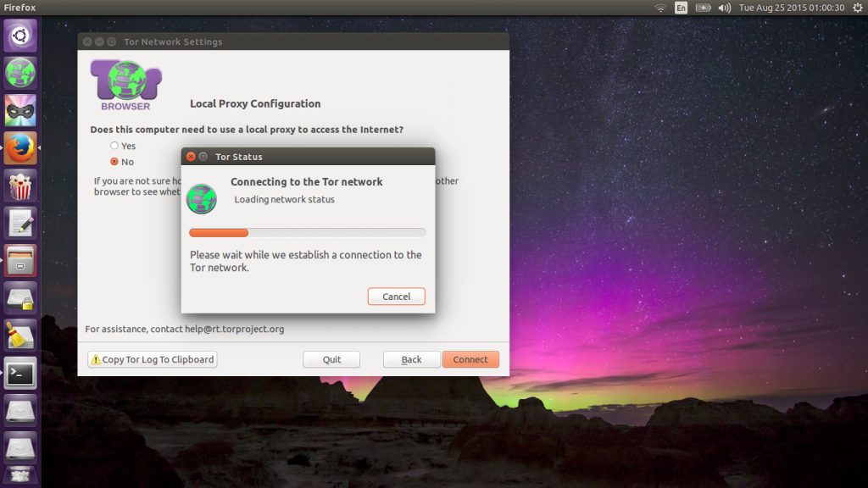Open the En keyboard layout indicator
The height and width of the screenshot is (488, 868).
coord(681,8)
